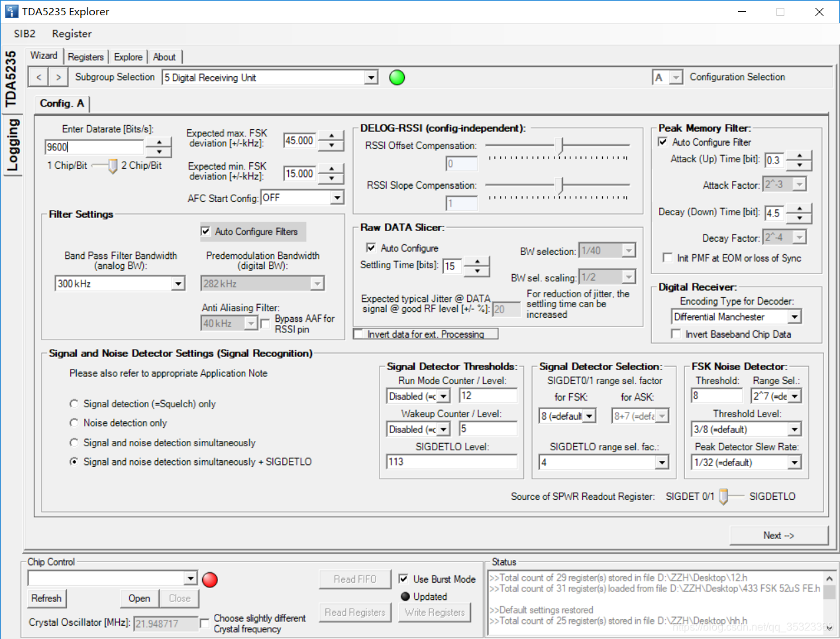Expand Band Pass Filter Bandwidth 300 kHz dropdown
The width and height of the screenshot is (840, 639).
178,283
